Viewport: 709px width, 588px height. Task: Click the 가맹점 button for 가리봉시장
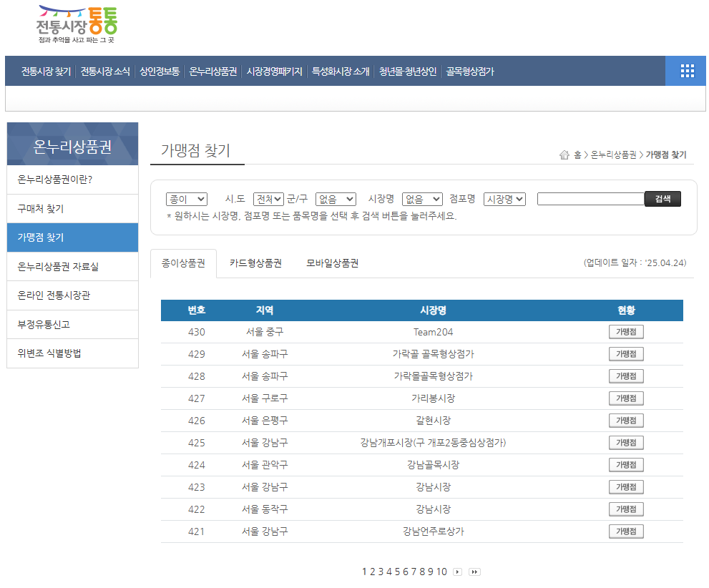[x=625, y=398]
